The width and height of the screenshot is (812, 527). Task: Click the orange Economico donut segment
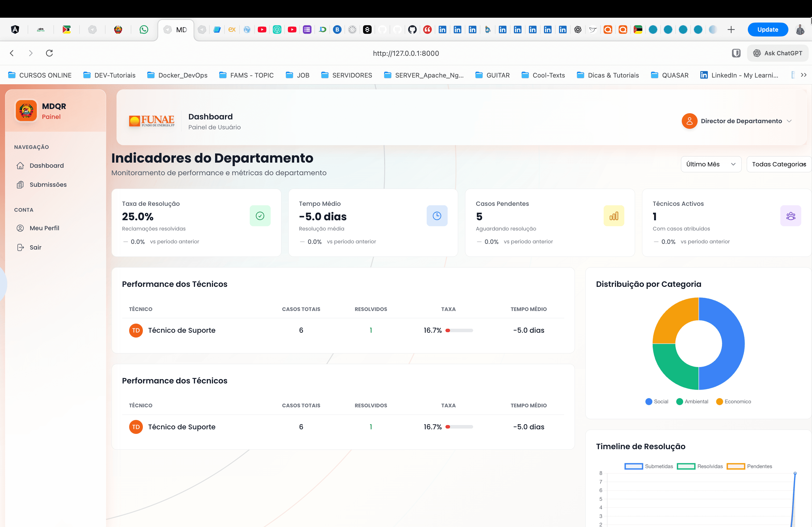tap(674, 319)
